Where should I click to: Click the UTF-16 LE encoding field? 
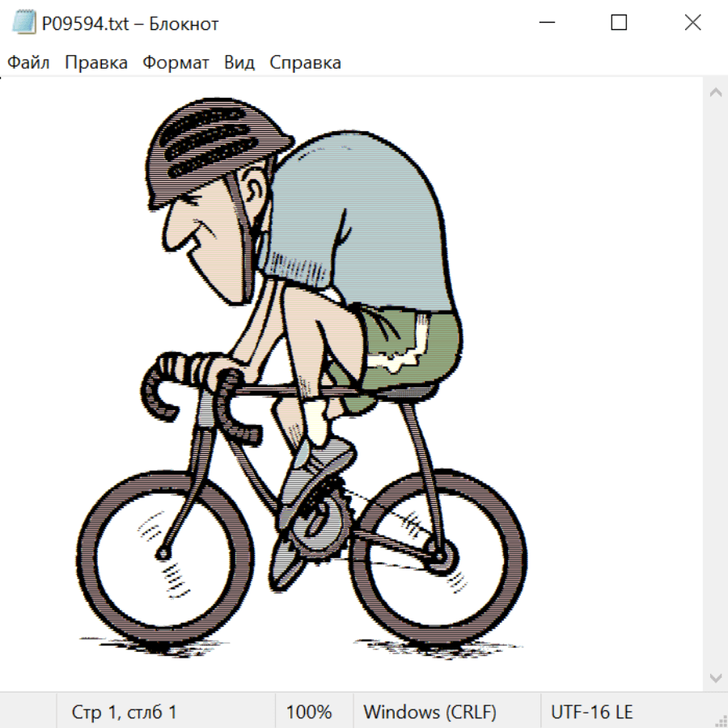pos(591,713)
